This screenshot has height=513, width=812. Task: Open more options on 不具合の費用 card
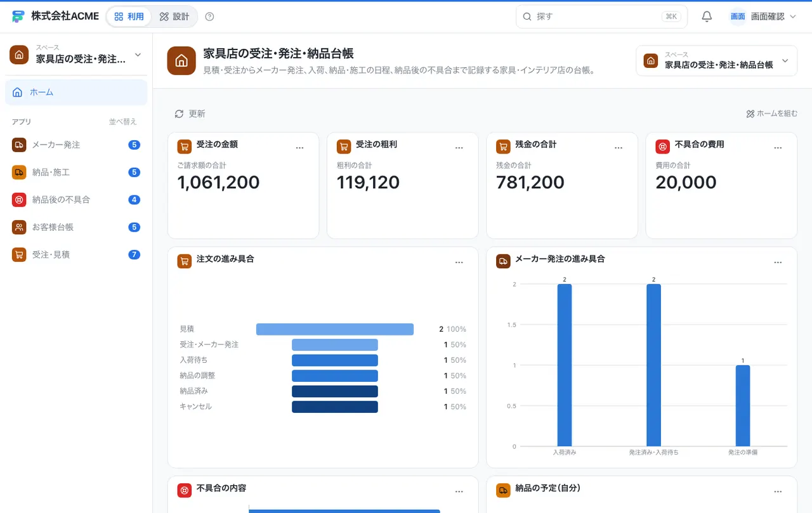(778, 148)
